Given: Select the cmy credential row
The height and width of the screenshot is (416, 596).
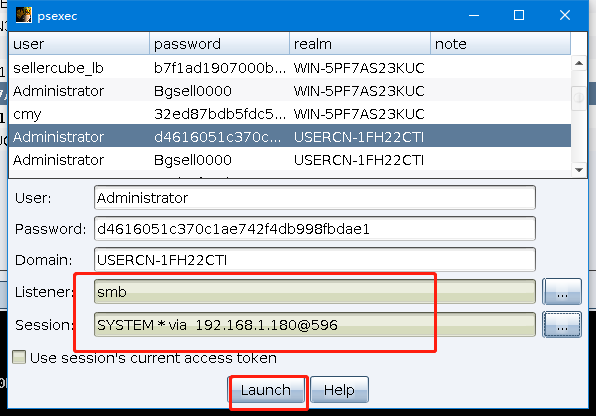Looking at the screenshot, I should tap(290, 114).
